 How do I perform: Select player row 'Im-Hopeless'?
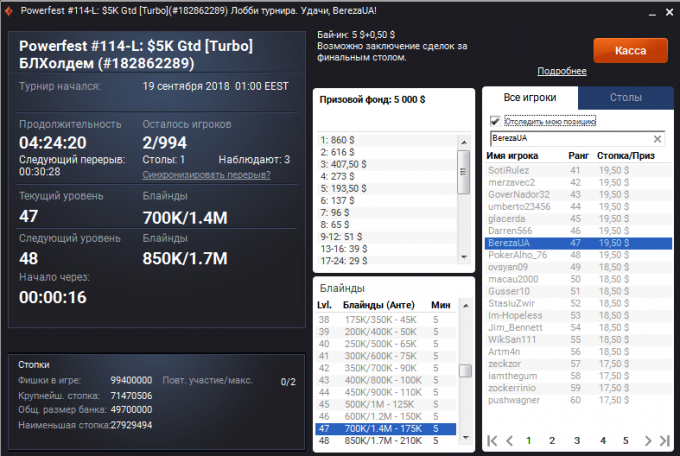[578, 316]
